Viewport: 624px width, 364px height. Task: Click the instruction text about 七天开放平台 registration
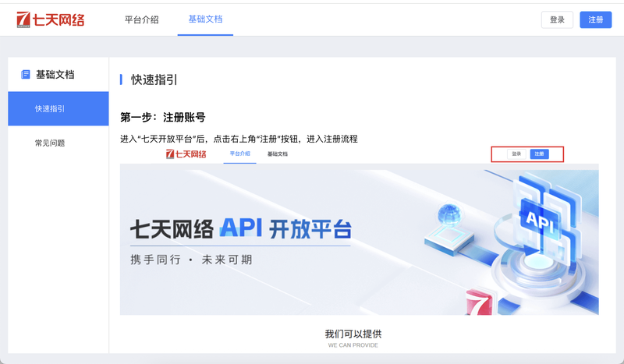pos(239,139)
